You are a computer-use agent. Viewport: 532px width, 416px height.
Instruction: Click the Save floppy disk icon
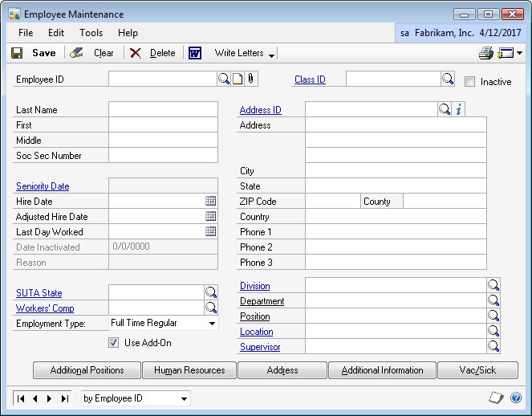pyautogui.click(x=17, y=53)
